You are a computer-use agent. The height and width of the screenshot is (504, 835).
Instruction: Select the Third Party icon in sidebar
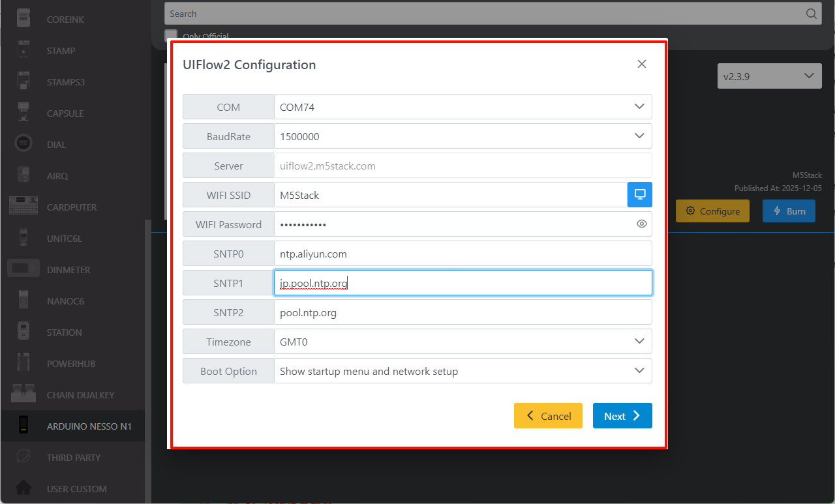pos(23,458)
